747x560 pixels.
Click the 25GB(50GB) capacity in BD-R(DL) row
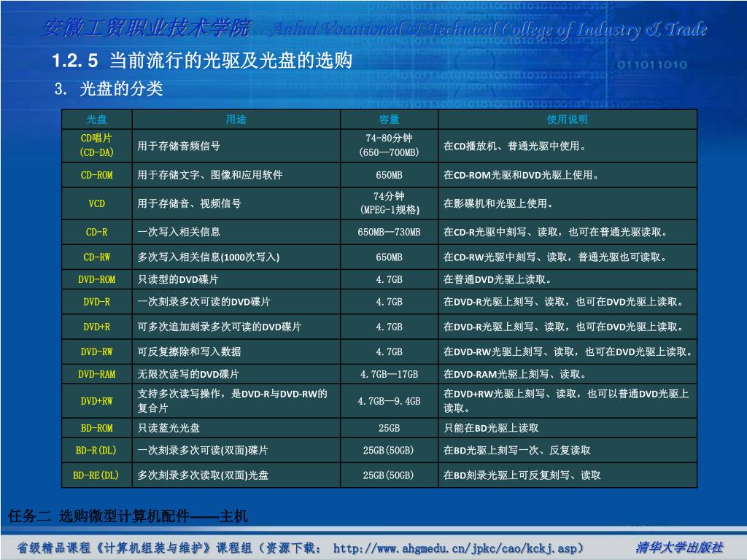pos(389,450)
